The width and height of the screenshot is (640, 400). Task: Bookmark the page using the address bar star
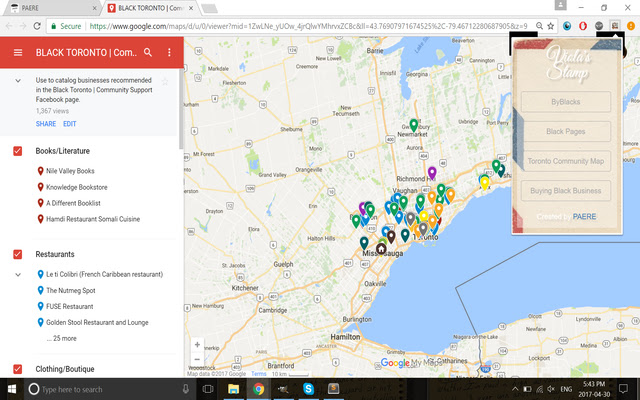point(551,24)
